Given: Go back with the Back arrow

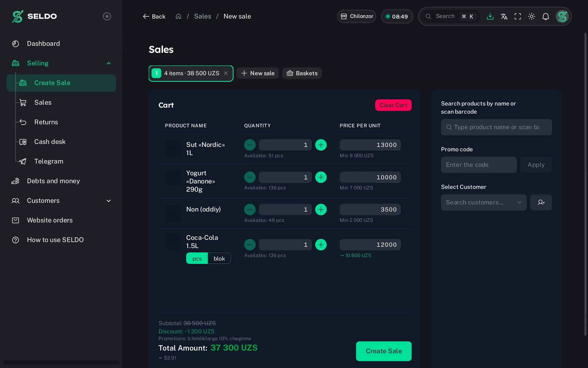Looking at the screenshot, I should coord(154,16).
